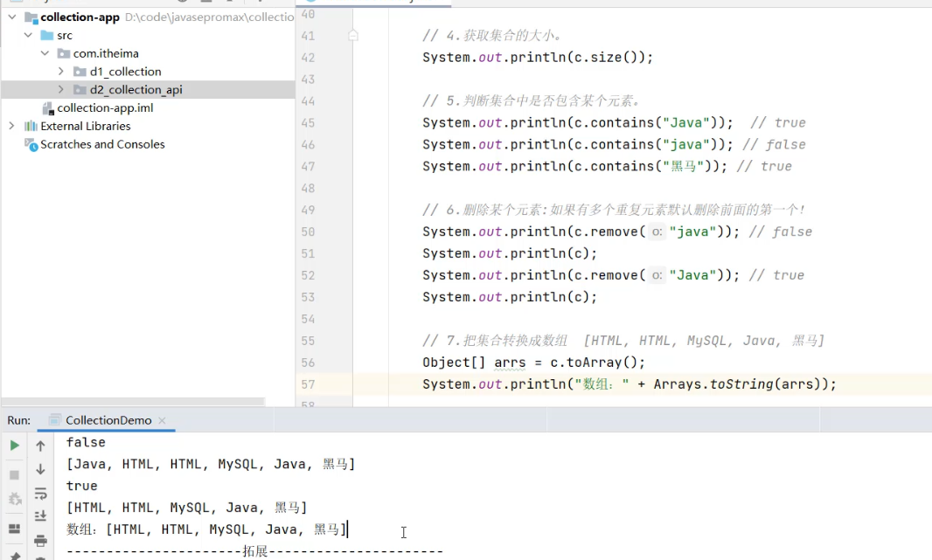Image resolution: width=932 pixels, height=560 pixels.
Task: Click the 'o:' parameter hint on line 52
Action: [x=657, y=275]
